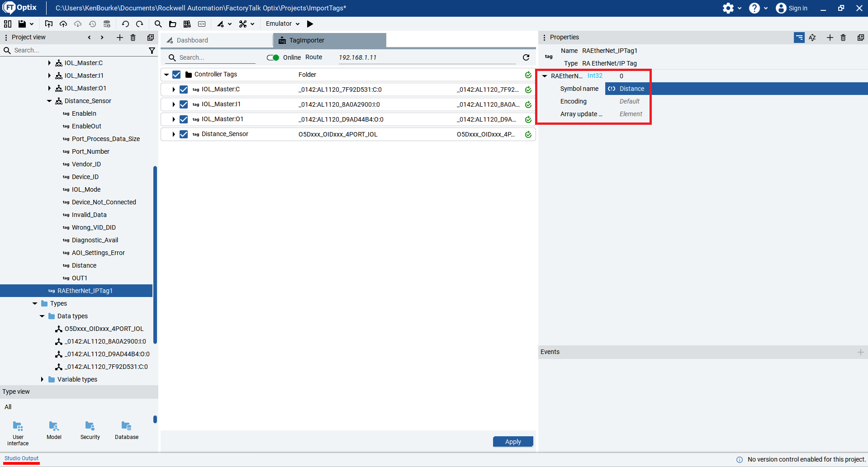Uncheck the Distance_Sensor checkbox in importer
The width and height of the screenshot is (868, 467).
tap(184, 134)
